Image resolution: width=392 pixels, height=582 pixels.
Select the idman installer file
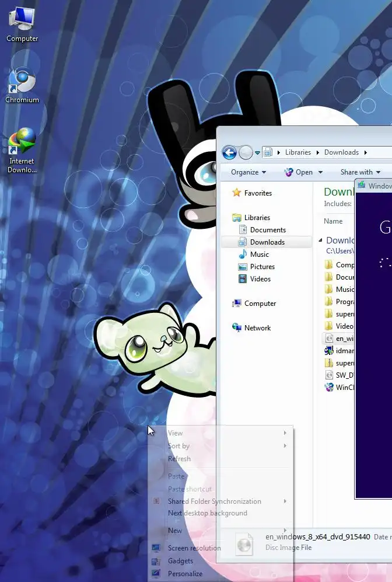tap(339, 351)
